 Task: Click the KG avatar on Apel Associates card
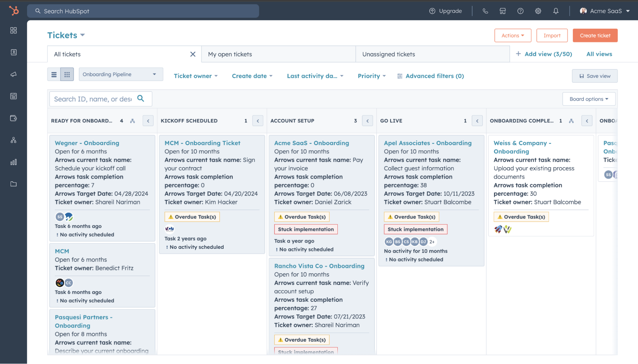coord(389,242)
